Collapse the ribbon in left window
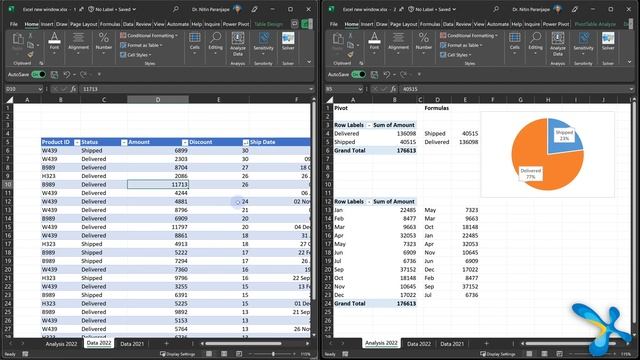 [x=309, y=62]
